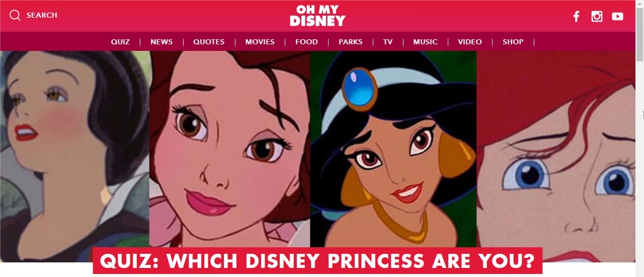Screen dimensions: 644x277
Task: Click the search magnifier icon
Action: [15, 15]
